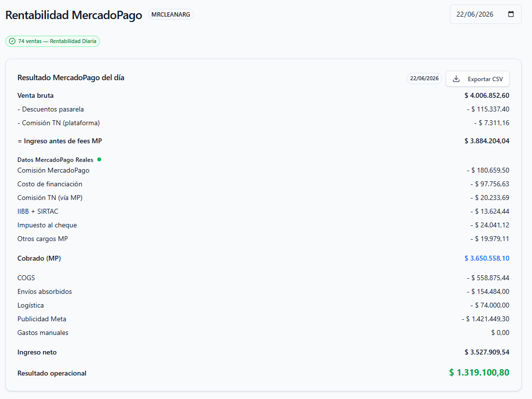
Task: Click the COGS row label
Action: coord(26,278)
